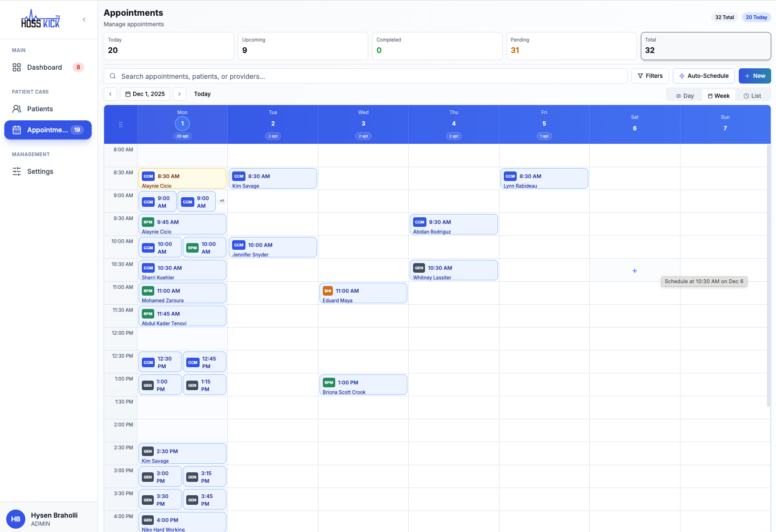Collapse the sidebar with the chevron icon

click(84, 20)
